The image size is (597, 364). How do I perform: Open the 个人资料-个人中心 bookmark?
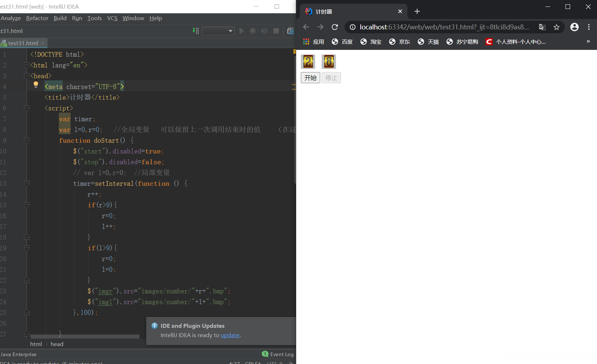[516, 42]
